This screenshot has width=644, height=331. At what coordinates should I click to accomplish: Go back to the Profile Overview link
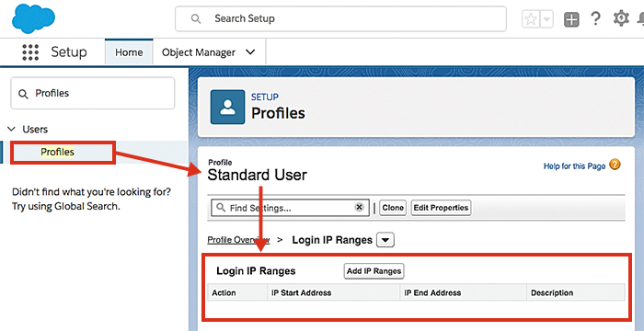238,240
